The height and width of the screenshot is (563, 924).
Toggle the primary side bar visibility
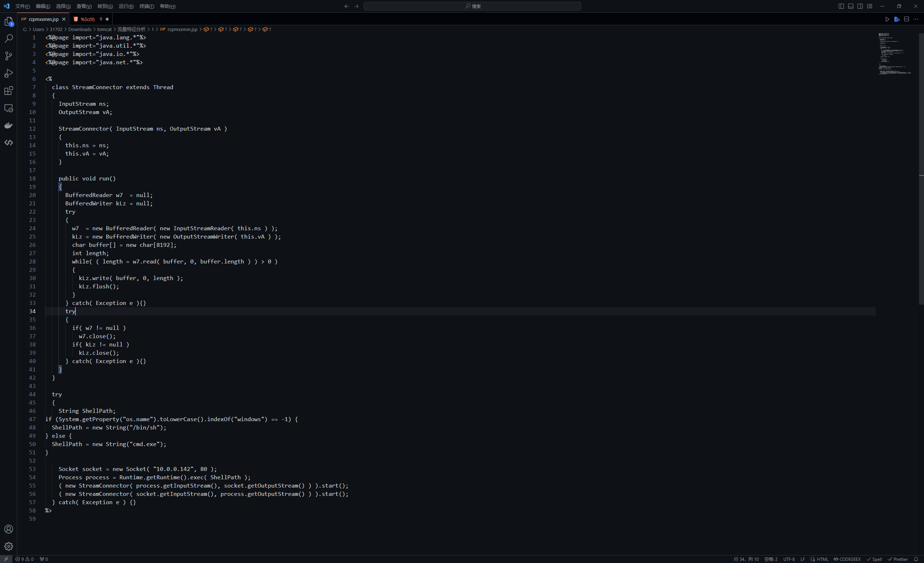coord(841,6)
